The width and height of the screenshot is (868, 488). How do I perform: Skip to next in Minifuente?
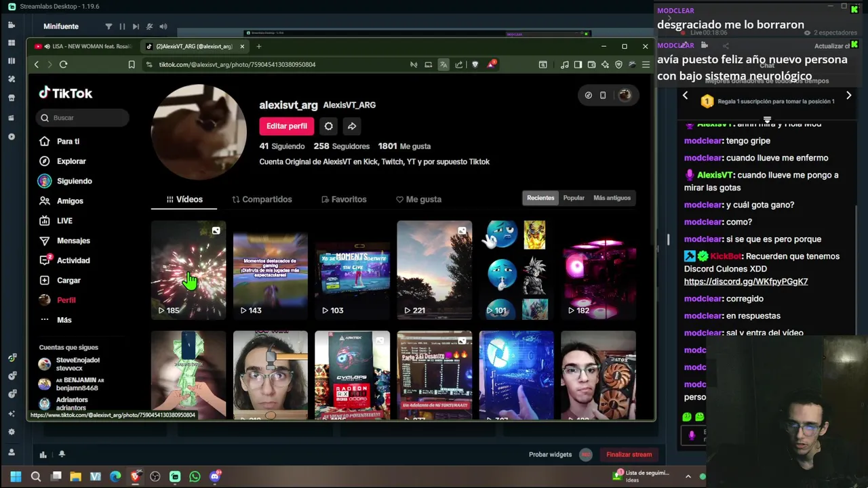pos(136,26)
